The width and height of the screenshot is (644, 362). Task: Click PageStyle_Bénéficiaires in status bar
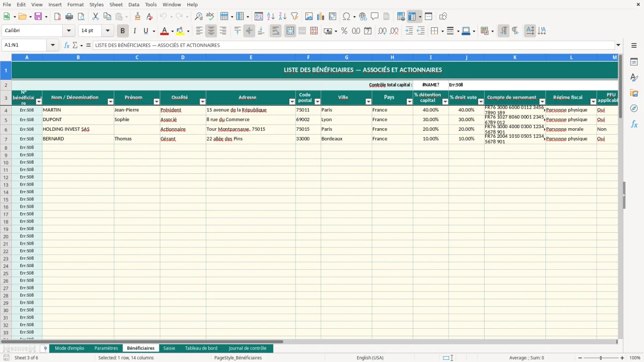coord(238,358)
